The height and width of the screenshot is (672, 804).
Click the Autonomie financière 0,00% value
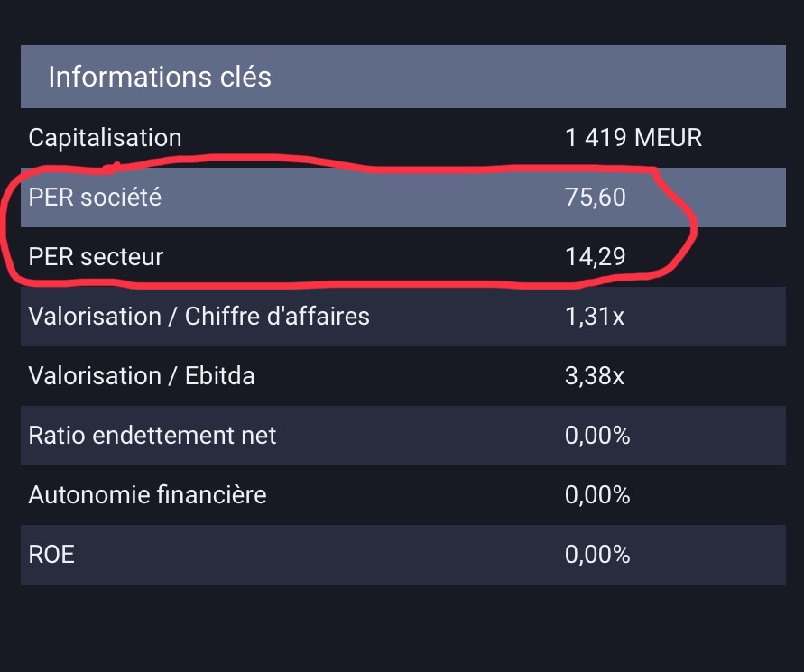click(x=597, y=495)
